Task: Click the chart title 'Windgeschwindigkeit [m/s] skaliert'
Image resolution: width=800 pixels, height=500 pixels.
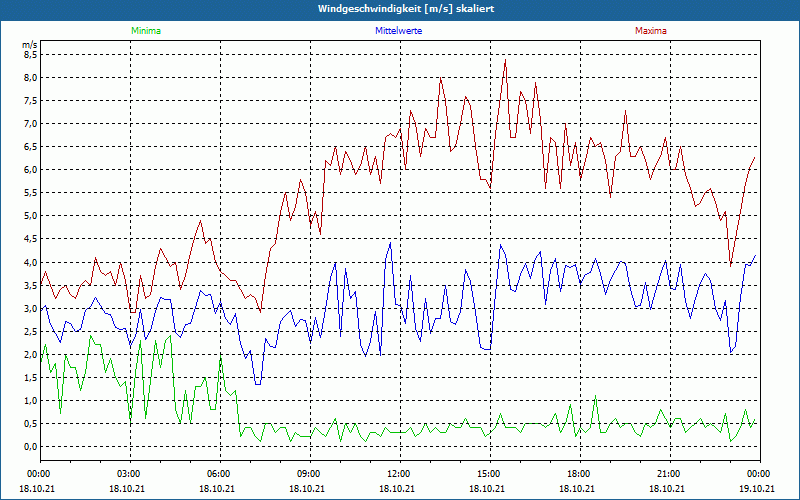Action: [x=406, y=9]
